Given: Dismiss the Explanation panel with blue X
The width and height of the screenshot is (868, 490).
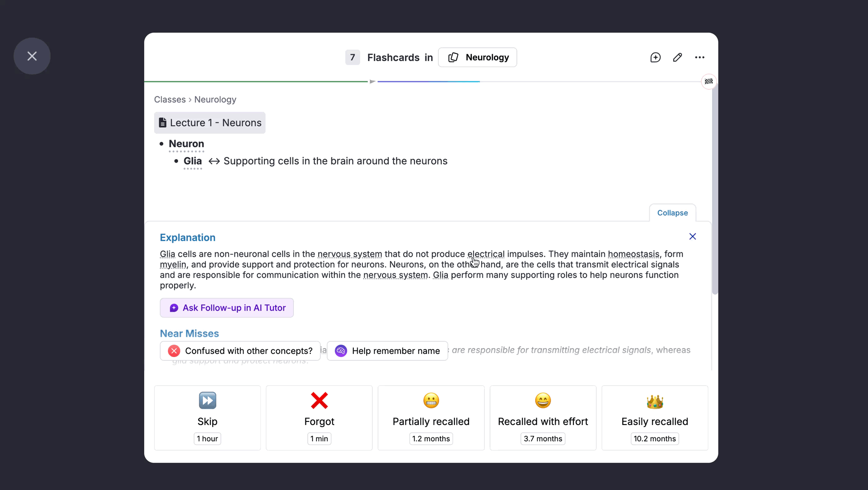Looking at the screenshot, I should (692, 236).
